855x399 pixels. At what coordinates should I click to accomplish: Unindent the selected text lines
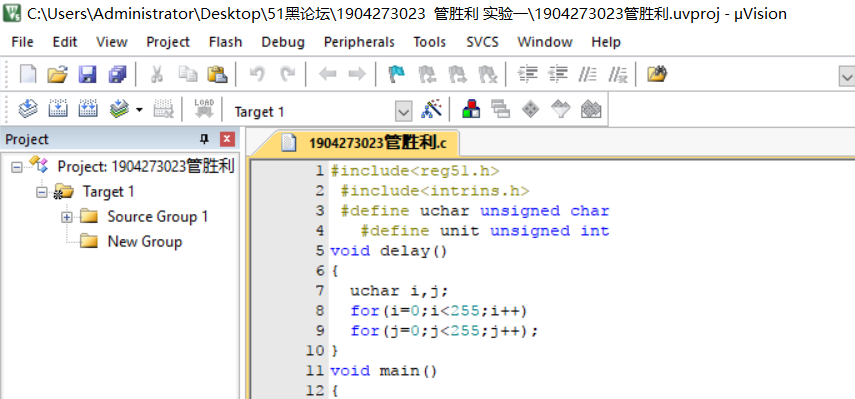pyautogui.click(x=558, y=74)
